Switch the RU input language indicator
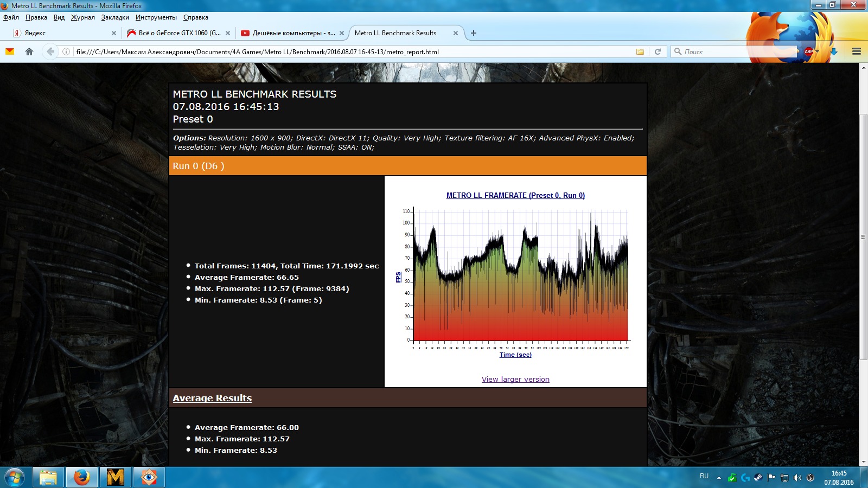The image size is (868, 488). [x=704, y=476]
